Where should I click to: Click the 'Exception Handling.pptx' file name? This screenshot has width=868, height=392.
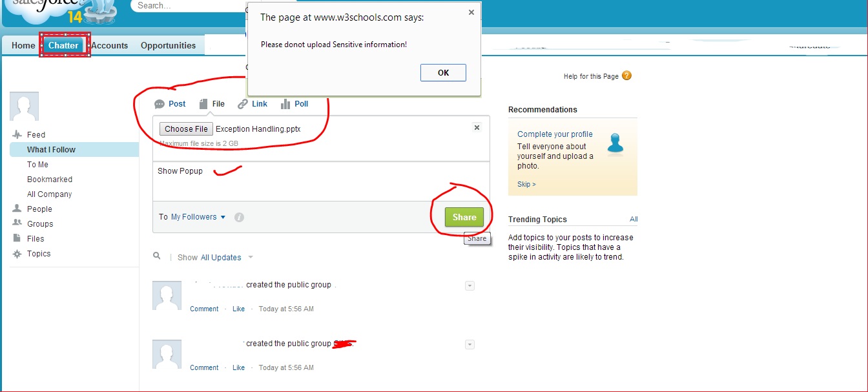click(258, 129)
